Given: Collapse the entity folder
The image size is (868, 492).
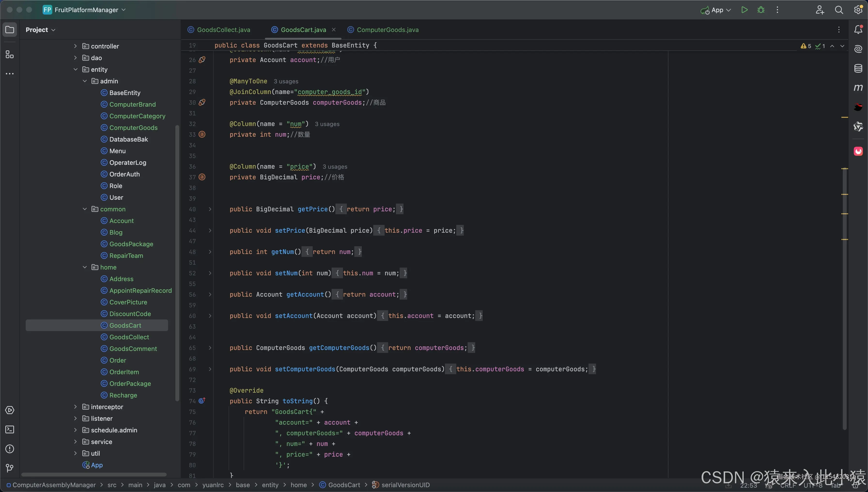Looking at the screenshot, I should tap(75, 69).
